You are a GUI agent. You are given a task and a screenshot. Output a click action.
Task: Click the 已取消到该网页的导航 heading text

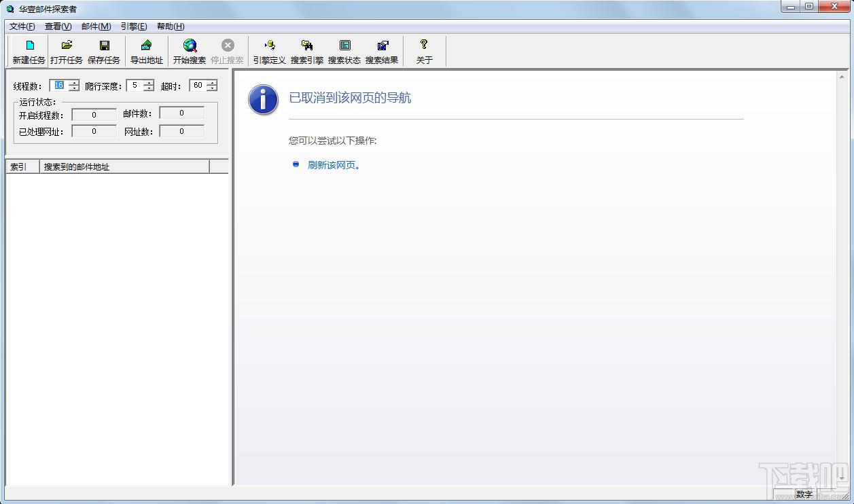click(350, 98)
